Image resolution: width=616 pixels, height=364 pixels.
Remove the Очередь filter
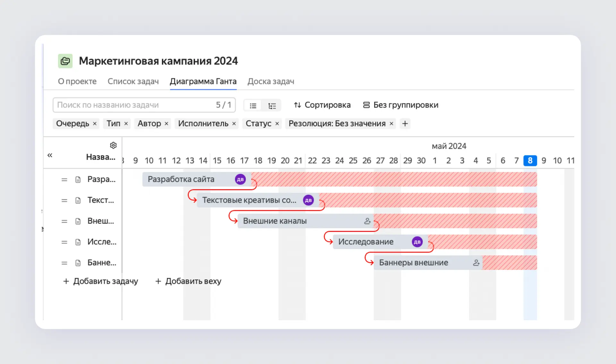click(95, 124)
